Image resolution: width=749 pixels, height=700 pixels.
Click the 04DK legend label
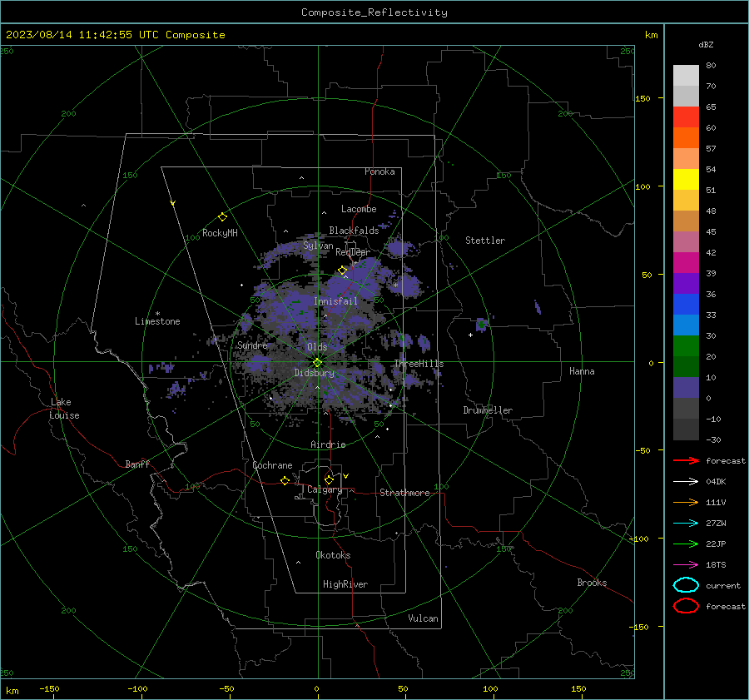click(x=716, y=481)
